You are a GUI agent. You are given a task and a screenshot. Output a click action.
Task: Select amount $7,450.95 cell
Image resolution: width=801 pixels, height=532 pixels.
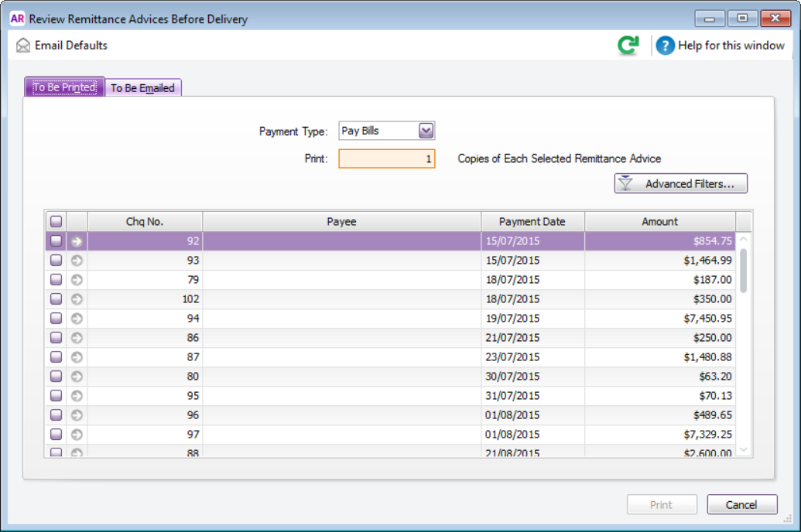[x=660, y=319]
